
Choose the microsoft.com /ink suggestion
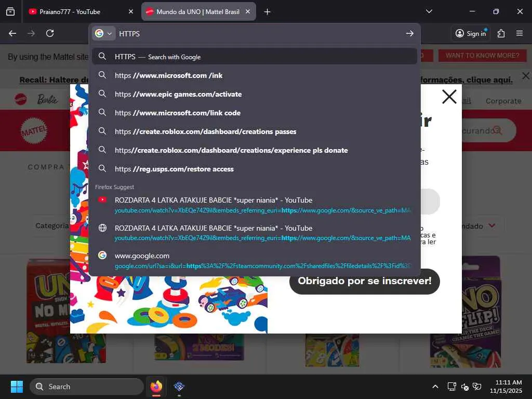coord(255,75)
